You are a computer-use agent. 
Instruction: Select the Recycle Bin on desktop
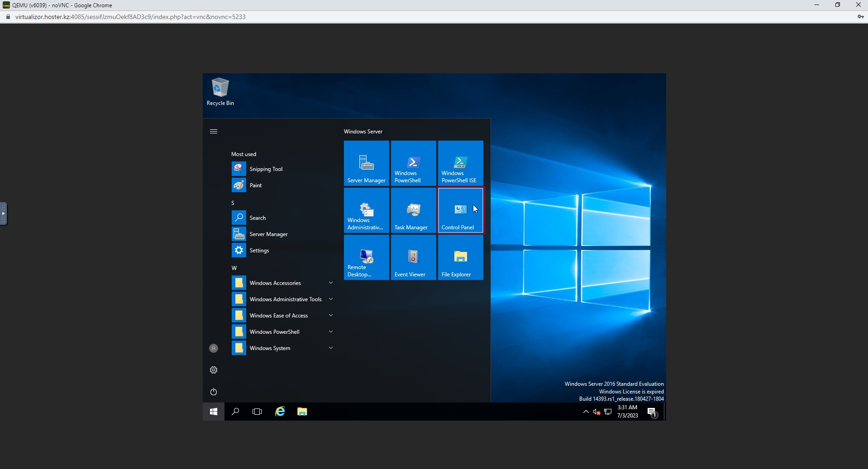pos(220,92)
